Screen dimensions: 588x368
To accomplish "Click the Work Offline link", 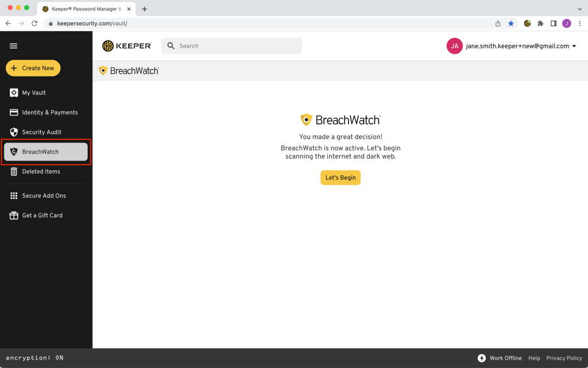I will 505,358.
